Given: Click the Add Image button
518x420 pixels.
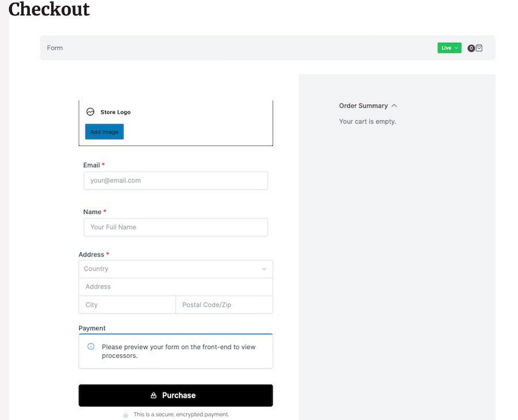Looking at the screenshot, I should pyautogui.click(x=104, y=132).
